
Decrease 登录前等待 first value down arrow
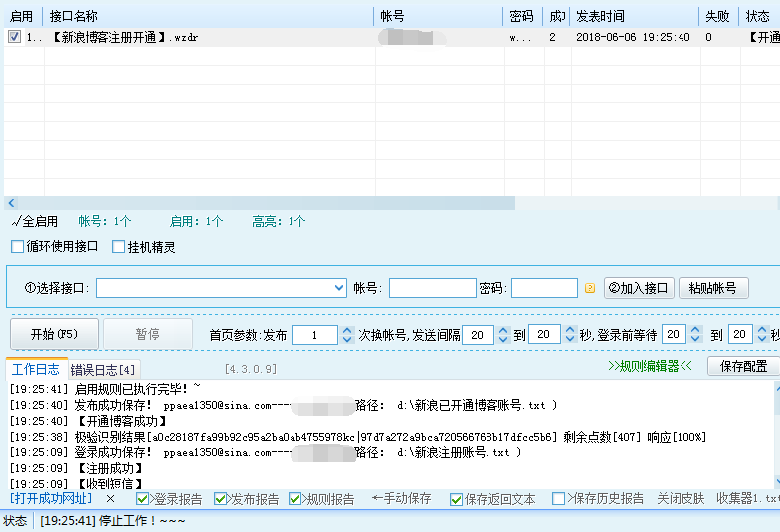click(695, 338)
